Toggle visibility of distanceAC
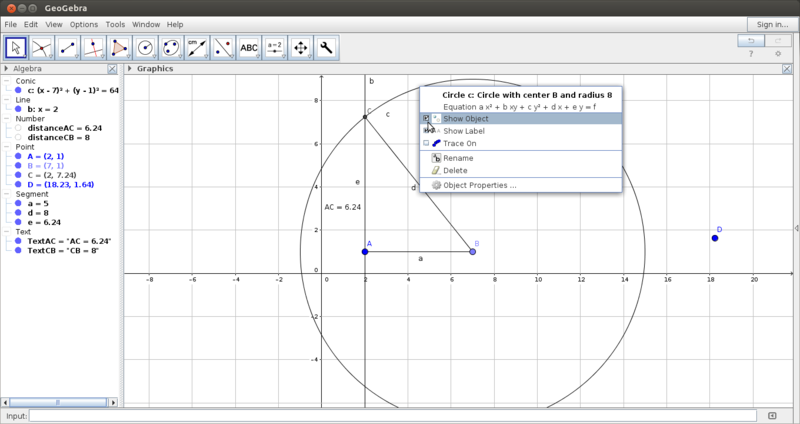Image resolution: width=800 pixels, height=424 pixels. [x=18, y=128]
